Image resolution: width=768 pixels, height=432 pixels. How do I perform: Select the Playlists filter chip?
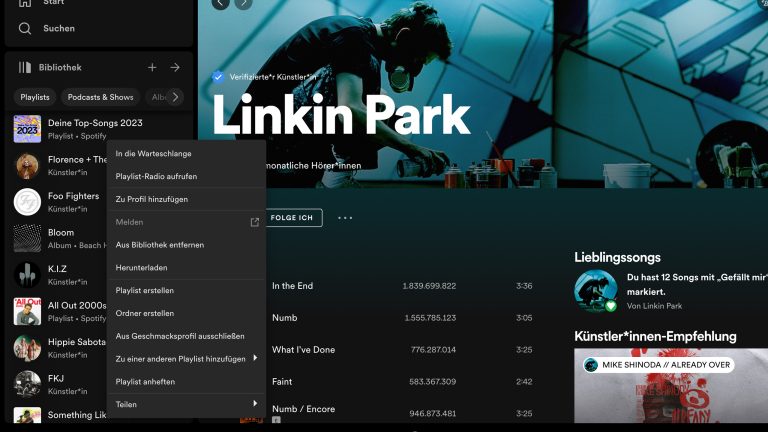click(35, 97)
